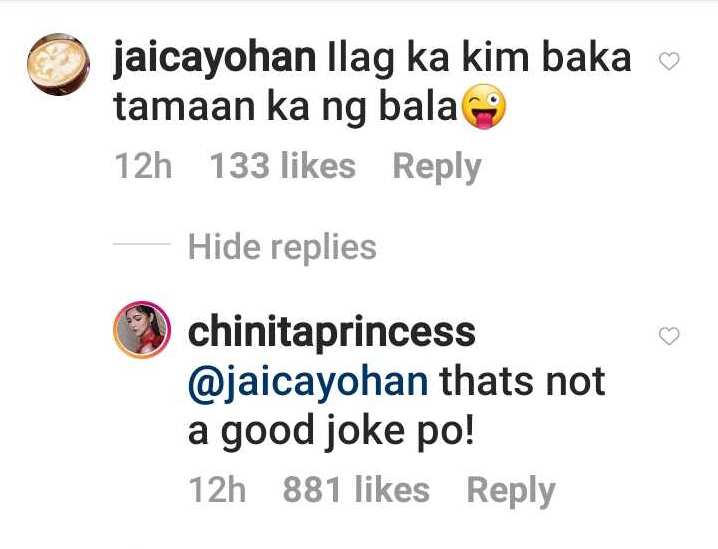Tap the line beside Hide replies
The width and height of the screenshot is (718, 549).
141,244
